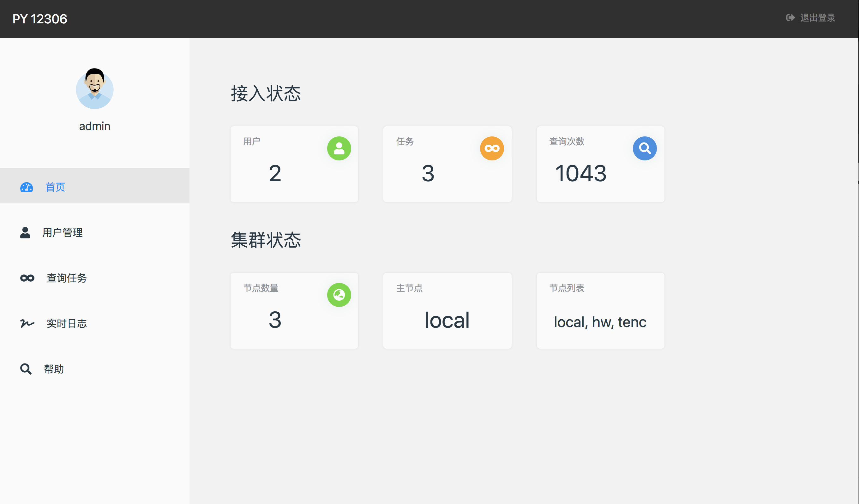The height and width of the screenshot is (504, 859).
Task: Click the 首页 active menu item
Action: pyautogui.click(x=95, y=187)
